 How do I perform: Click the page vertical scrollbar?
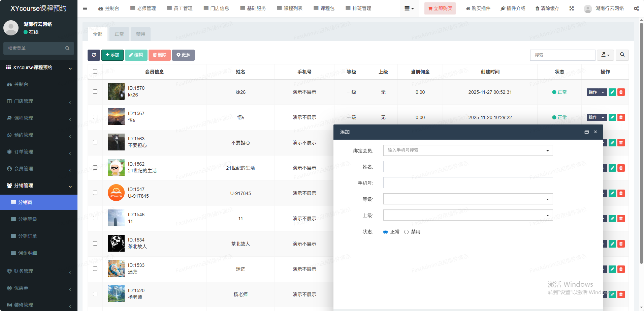(641, 142)
